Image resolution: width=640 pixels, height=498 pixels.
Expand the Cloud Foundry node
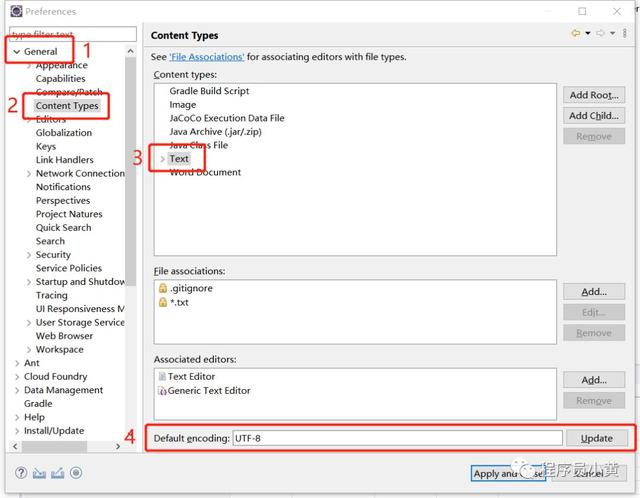tap(17, 377)
